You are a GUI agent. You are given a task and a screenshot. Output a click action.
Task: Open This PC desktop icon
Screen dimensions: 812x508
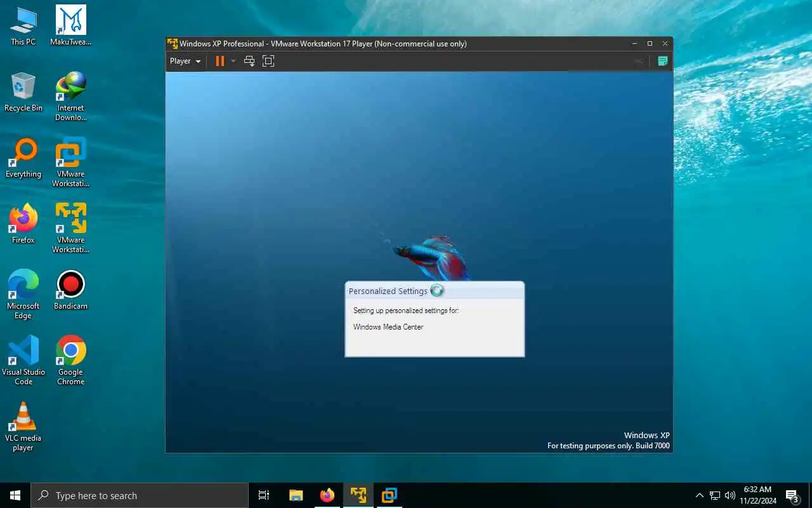23,26
